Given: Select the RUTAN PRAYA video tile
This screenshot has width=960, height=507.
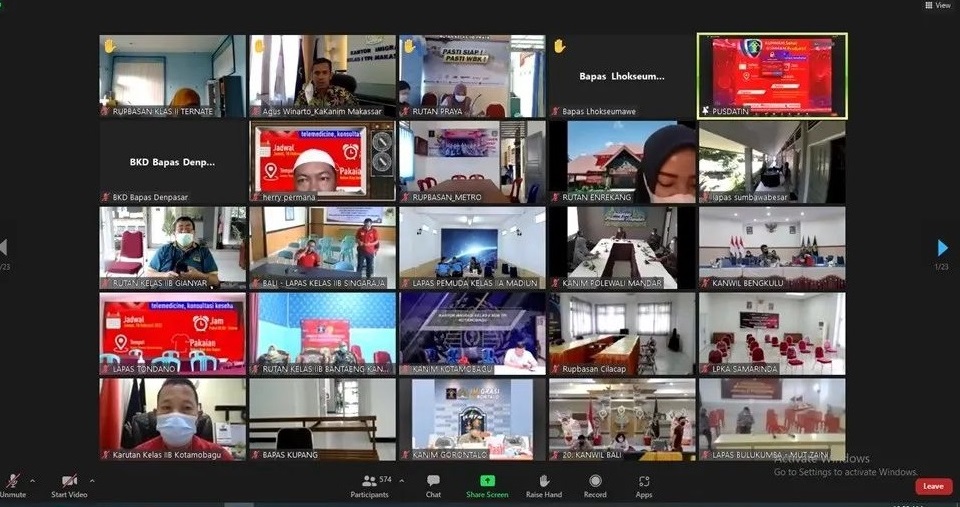Looking at the screenshot, I should click(x=472, y=76).
